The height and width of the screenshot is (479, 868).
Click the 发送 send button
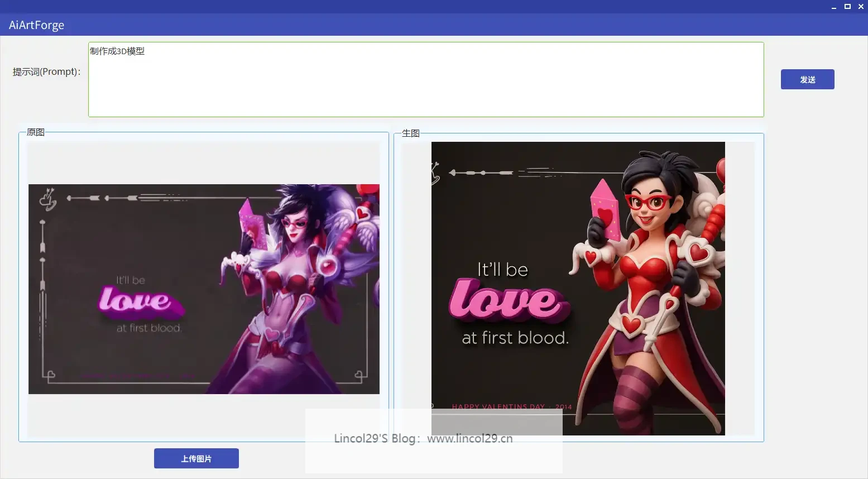(807, 79)
